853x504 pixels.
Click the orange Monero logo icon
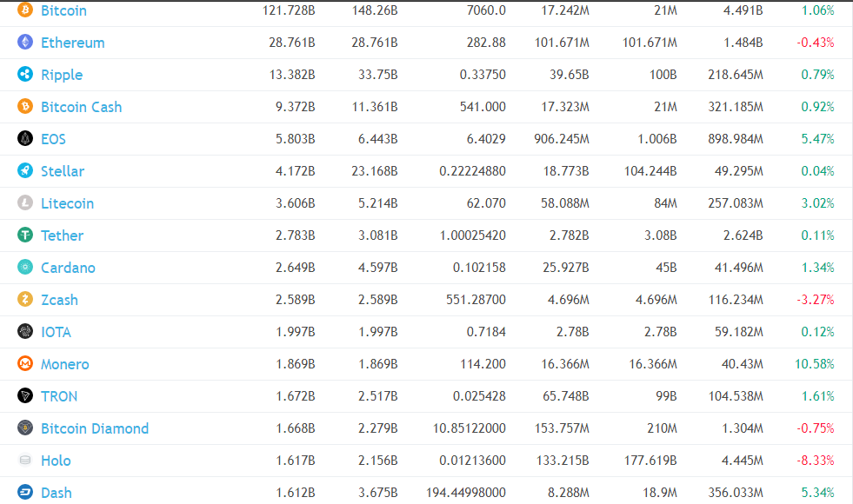click(x=25, y=364)
